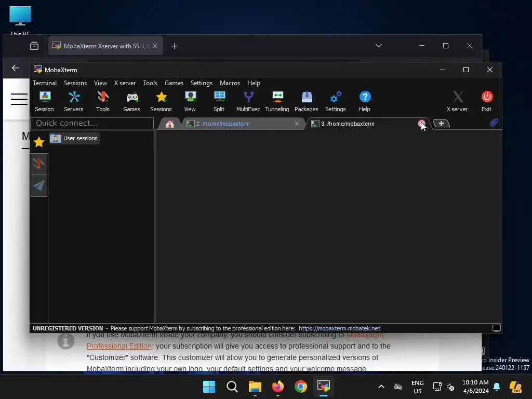532x399 pixels.
Task: Open the Games menu
Action: 174,83
